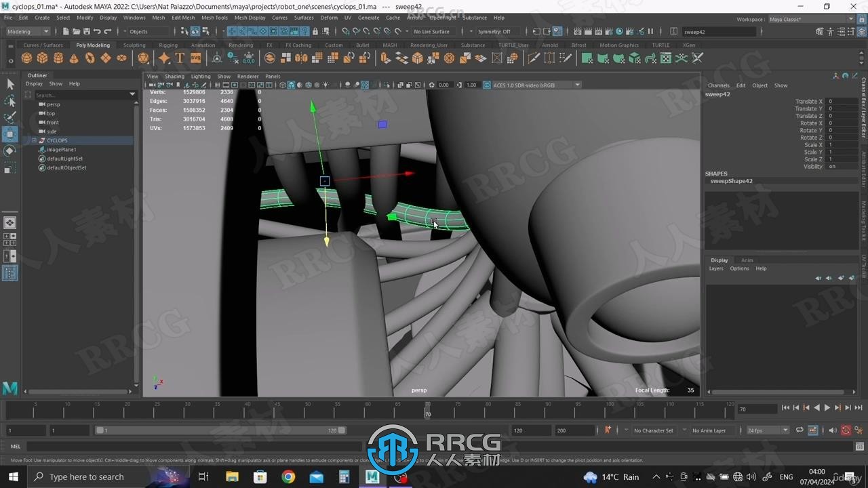
Task: Click the Multi-Cut tool shelf icon
Action: point(534,58)
